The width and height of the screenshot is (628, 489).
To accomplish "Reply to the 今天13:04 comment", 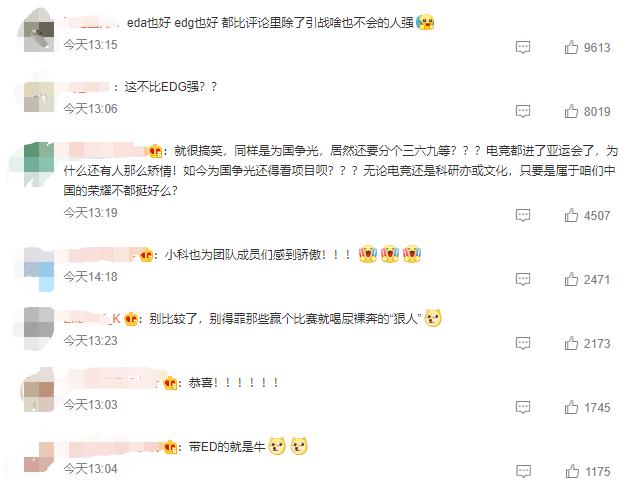I will [x=523, y=471].
